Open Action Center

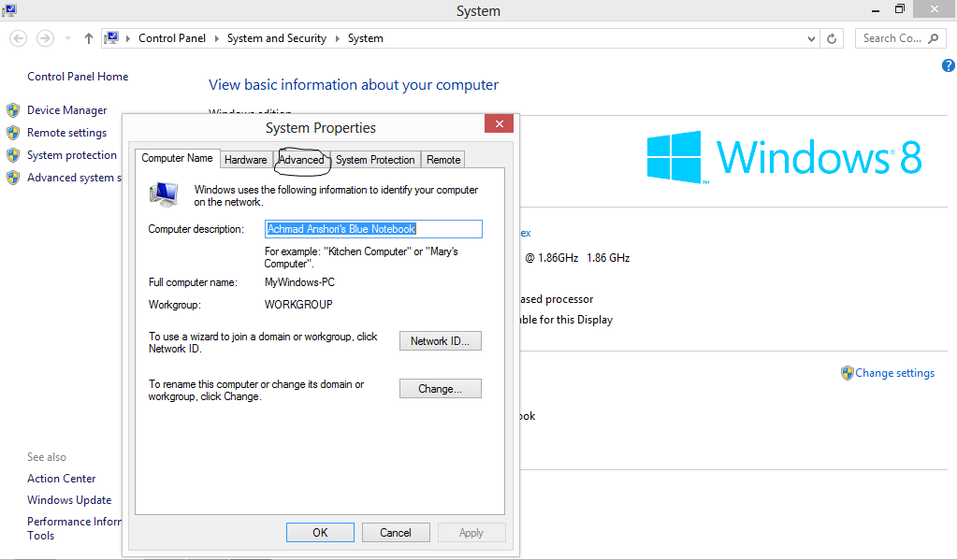(61, 479)
